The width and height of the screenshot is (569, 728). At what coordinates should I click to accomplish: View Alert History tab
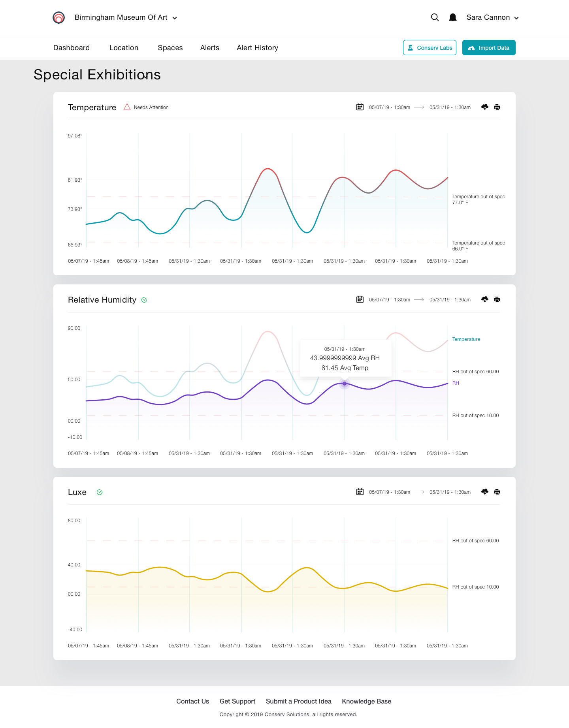pos(258,48)
